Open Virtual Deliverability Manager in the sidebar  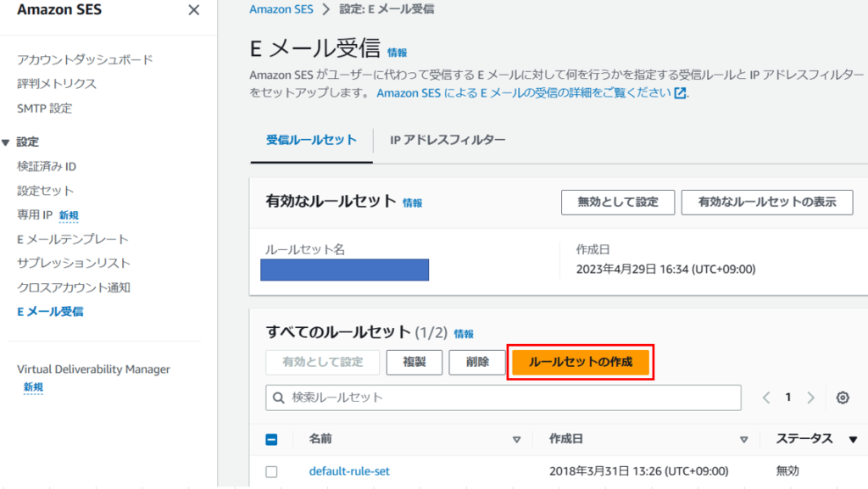93,370
